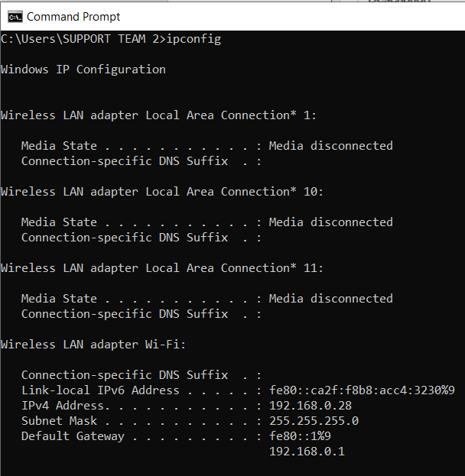Click the IPv4 Address label text
Viewport: 465px width, 476px height.
[x=64, y=405]
